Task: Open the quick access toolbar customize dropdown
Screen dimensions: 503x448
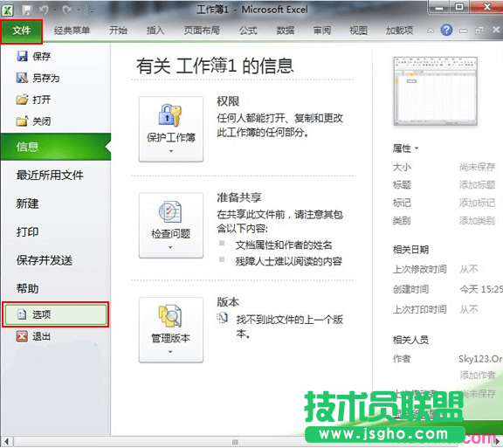Action: (92, 10)
